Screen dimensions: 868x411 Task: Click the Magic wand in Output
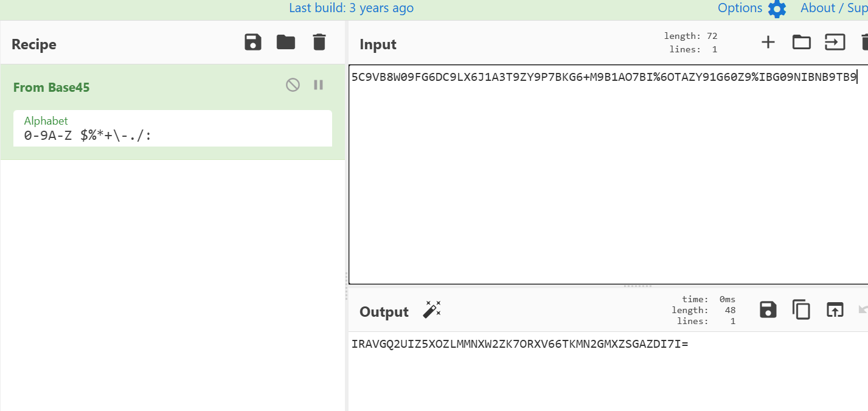[x=432, y=309]
